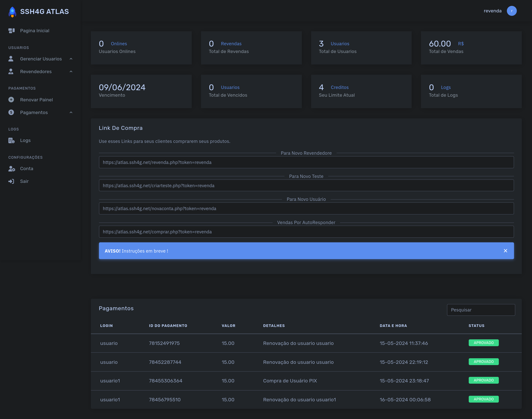Select payment ID 78456795510
The image size is (532, 419).
point(165,400)
